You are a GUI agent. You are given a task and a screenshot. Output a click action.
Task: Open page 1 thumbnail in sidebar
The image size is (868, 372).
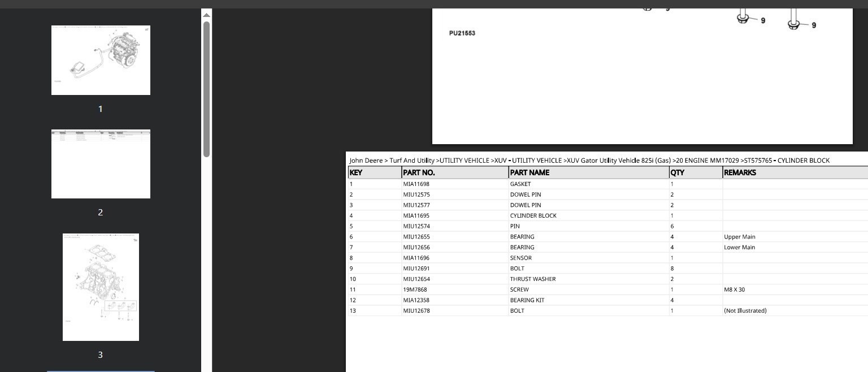(101, 60)
